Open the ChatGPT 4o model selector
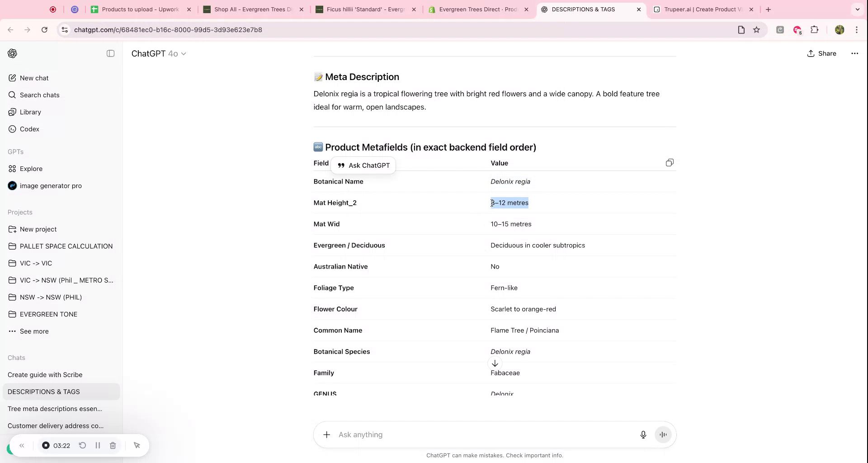 159,53
